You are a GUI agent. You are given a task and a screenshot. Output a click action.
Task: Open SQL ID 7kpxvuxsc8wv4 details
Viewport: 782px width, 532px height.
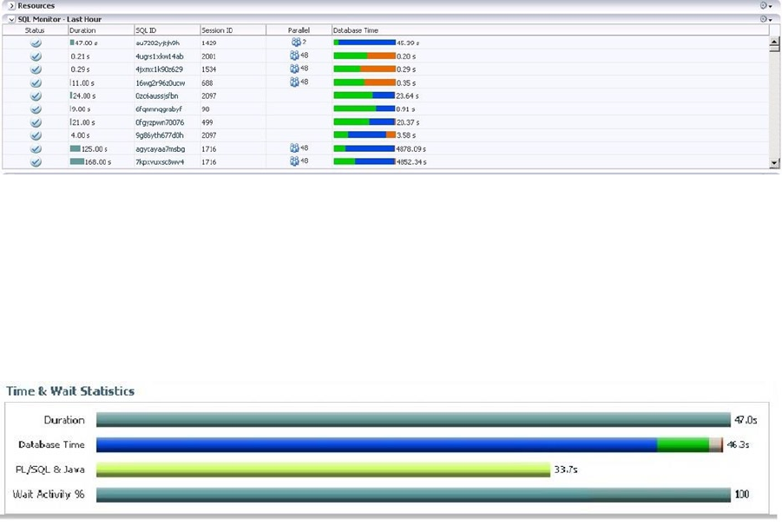(160, 162)
